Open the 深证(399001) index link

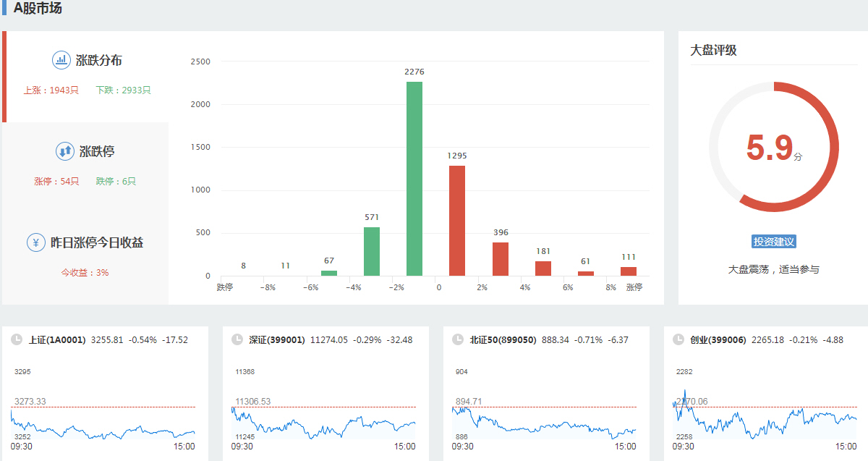(277, 339)
